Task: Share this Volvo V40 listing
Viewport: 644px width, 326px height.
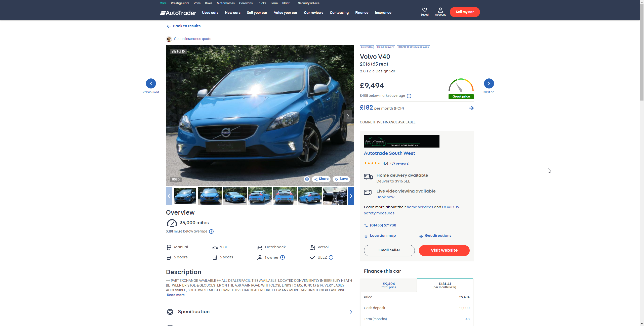Action: click(321, 179)
